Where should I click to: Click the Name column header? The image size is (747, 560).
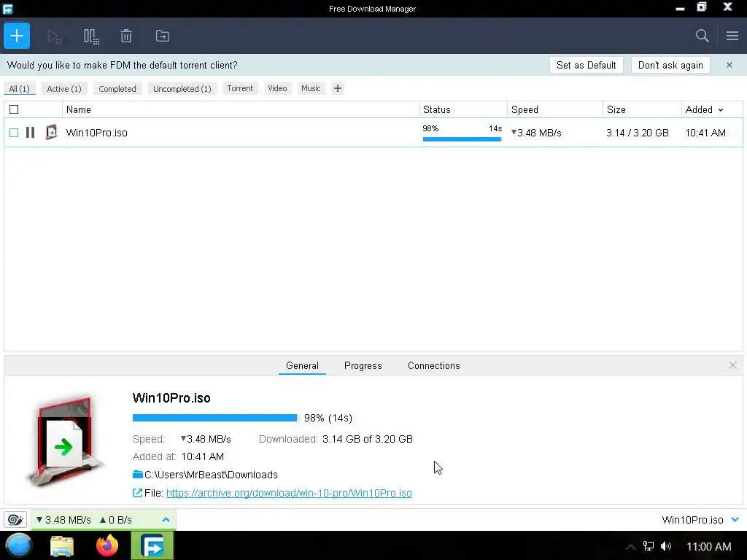coord(241,109)
